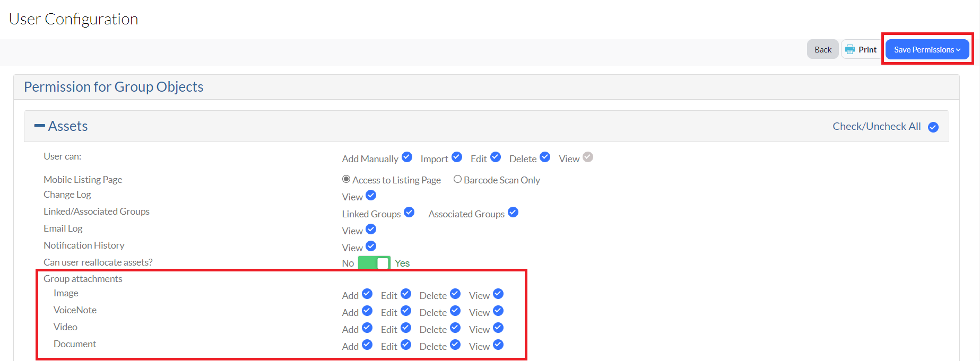Uncheck Image View permission
980x361 pixels.
pyautogui.click(x=498, y=294)
